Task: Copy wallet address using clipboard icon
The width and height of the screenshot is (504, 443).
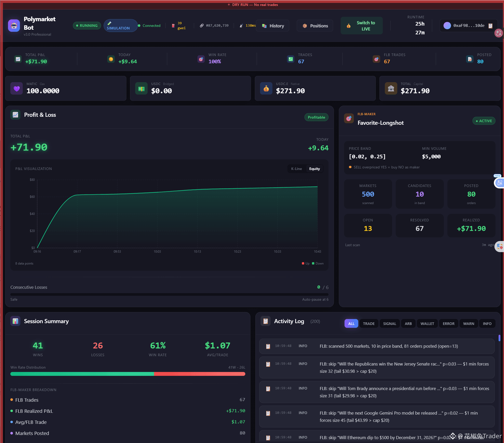Action: [x=490, y=26]
